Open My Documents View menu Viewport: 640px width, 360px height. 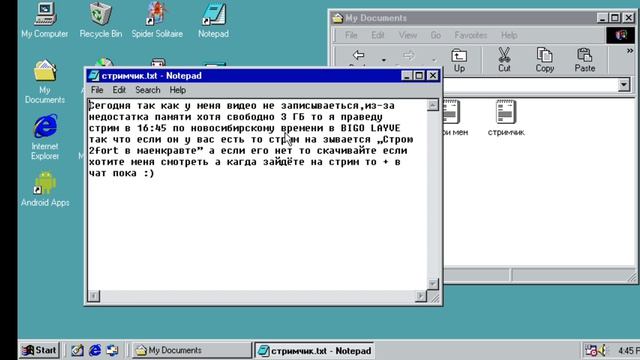[x=408, y=35]
